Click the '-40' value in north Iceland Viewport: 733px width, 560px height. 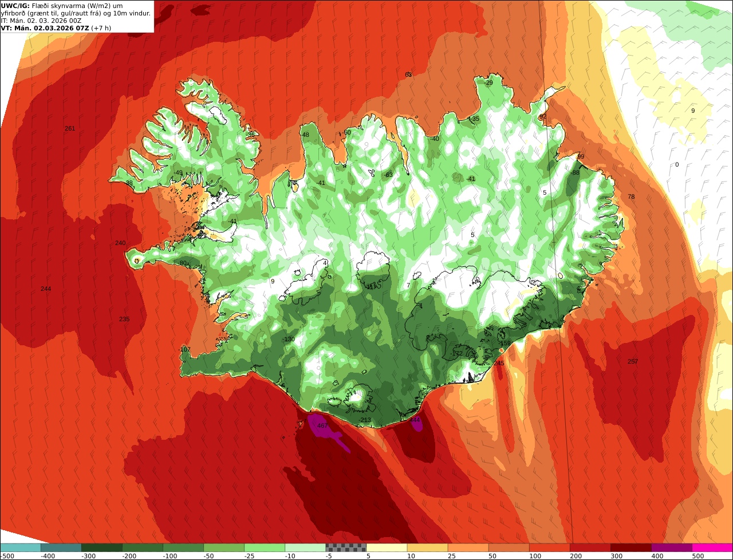(x=435, y=139)
